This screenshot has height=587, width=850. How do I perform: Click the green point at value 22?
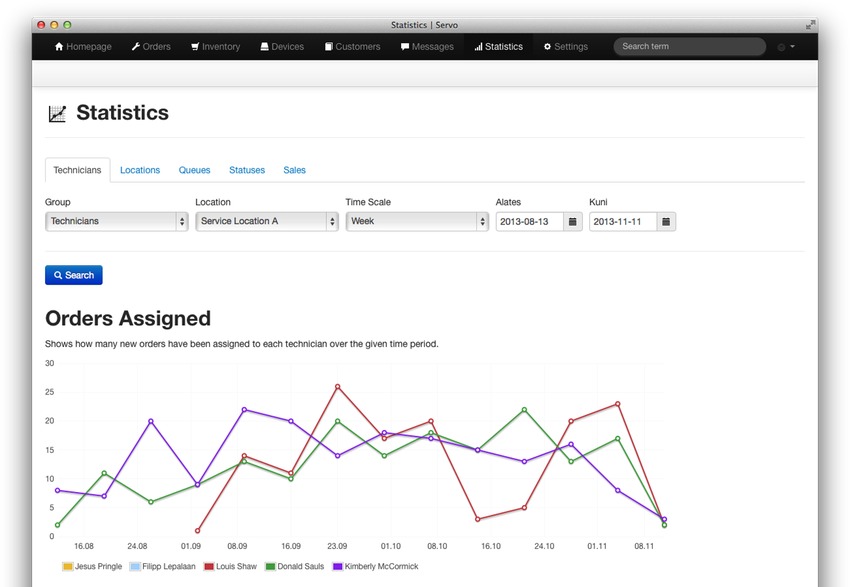pyautogui.click(x=524, y=410)
